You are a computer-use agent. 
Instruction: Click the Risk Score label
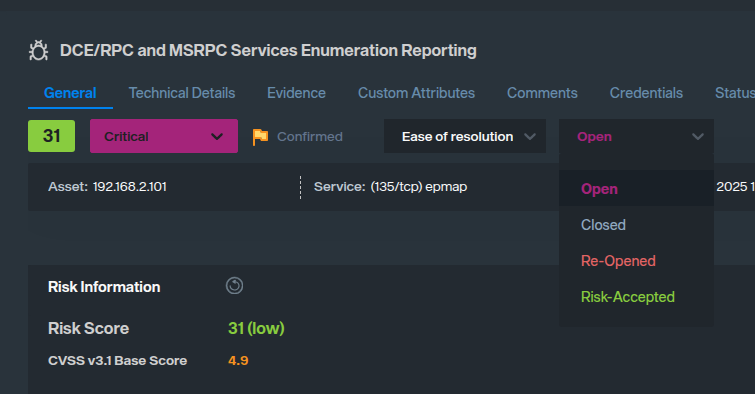(x=89, y=328)
